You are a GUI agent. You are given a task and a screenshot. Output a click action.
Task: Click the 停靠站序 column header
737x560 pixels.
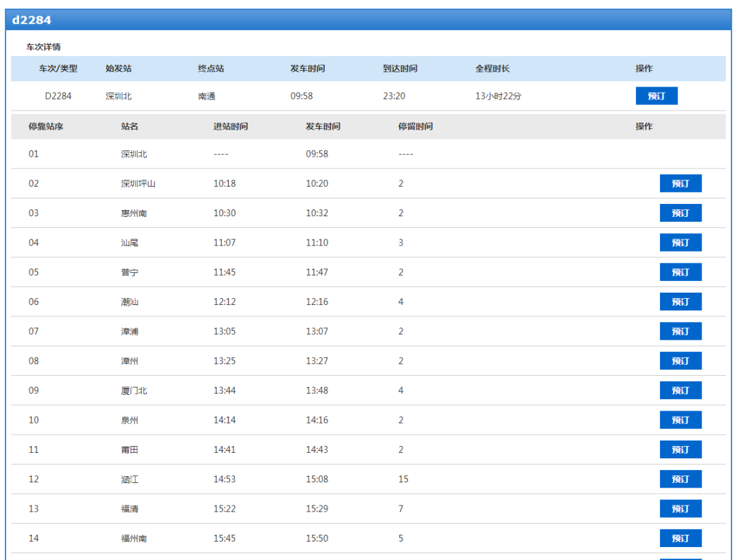[x=46, y=126]
